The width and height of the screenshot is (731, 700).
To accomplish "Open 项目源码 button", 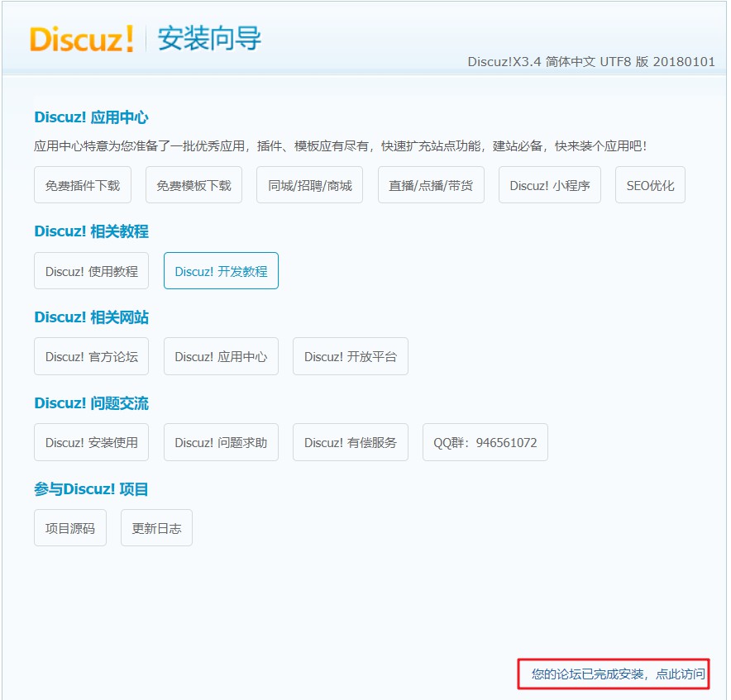I will 70,528.
